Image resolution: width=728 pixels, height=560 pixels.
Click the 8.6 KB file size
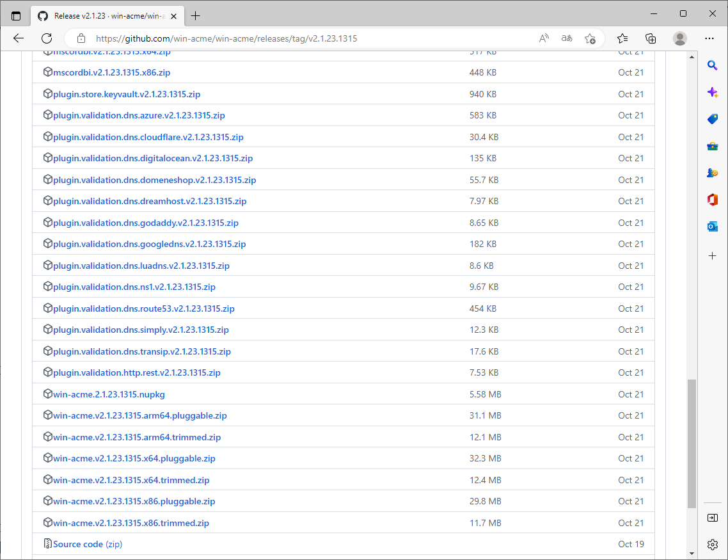point(482,266)
